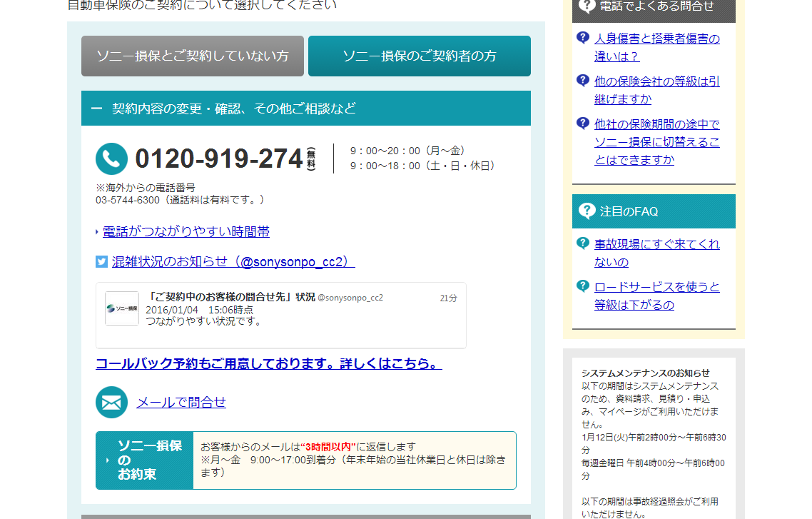Viewport: 812px width, 519px height.
Task: Click メールで問合せ link
Action: (x=181, y=402)
